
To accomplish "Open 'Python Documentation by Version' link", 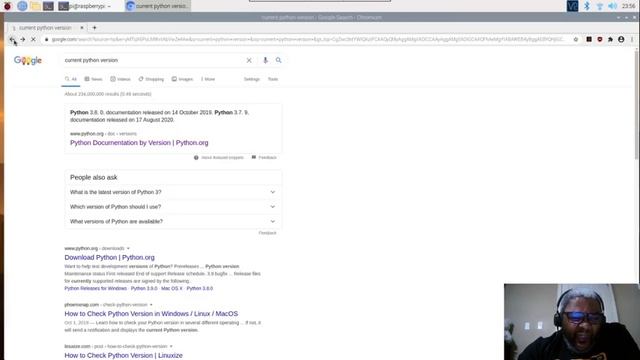I will 139,143.
